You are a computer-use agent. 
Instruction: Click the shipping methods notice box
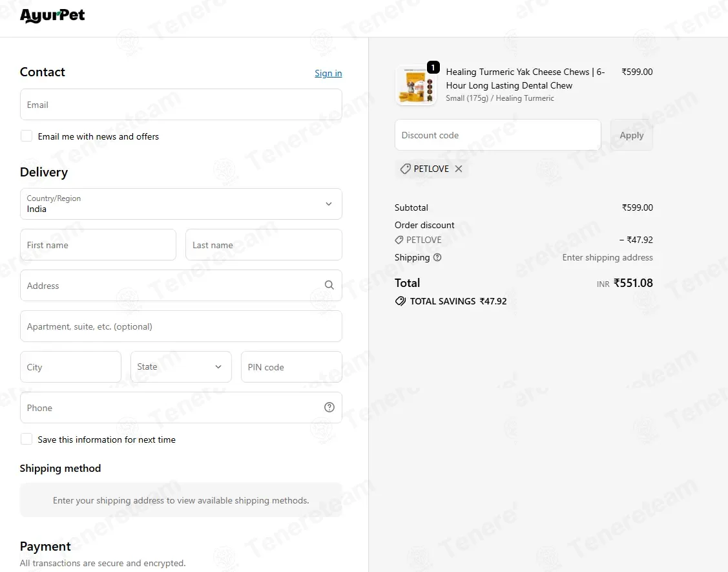click(181, 500)
